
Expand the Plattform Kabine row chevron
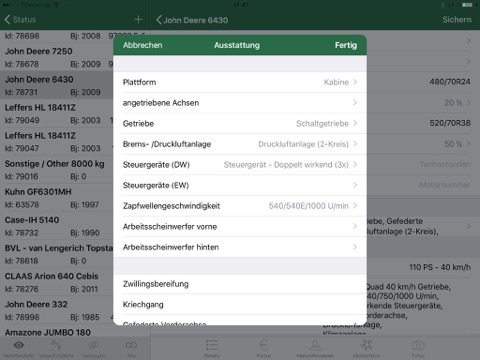click(355, 82)
